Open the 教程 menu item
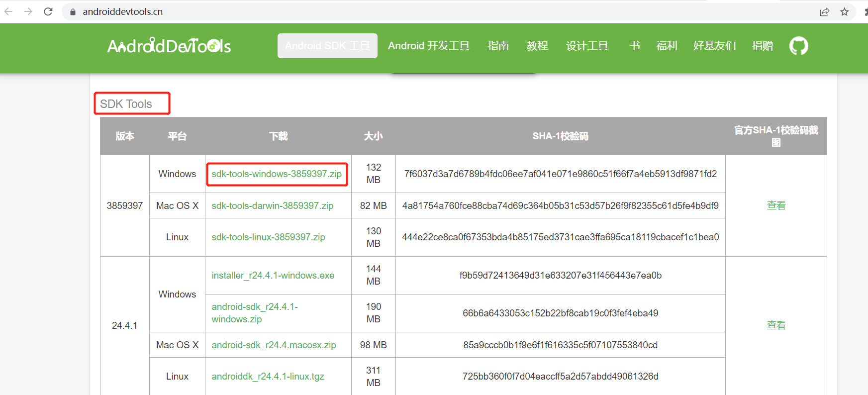Image resolution: width=868 pixels, height=395 pixels. (537, 46)
